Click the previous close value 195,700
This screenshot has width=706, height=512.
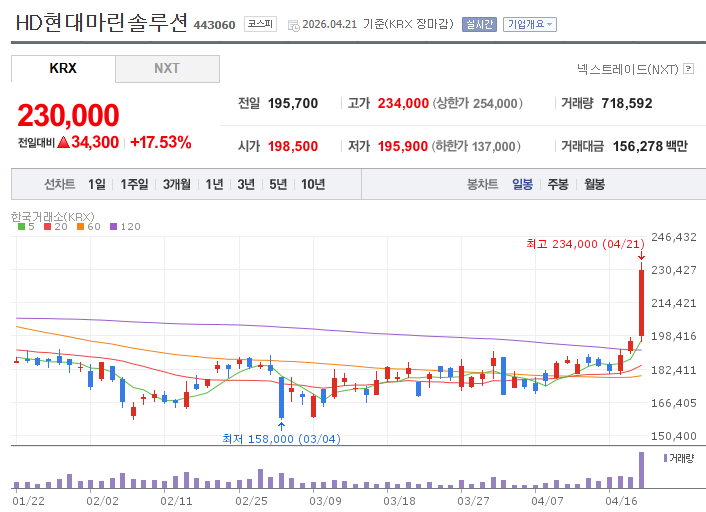tap(293, 104)
